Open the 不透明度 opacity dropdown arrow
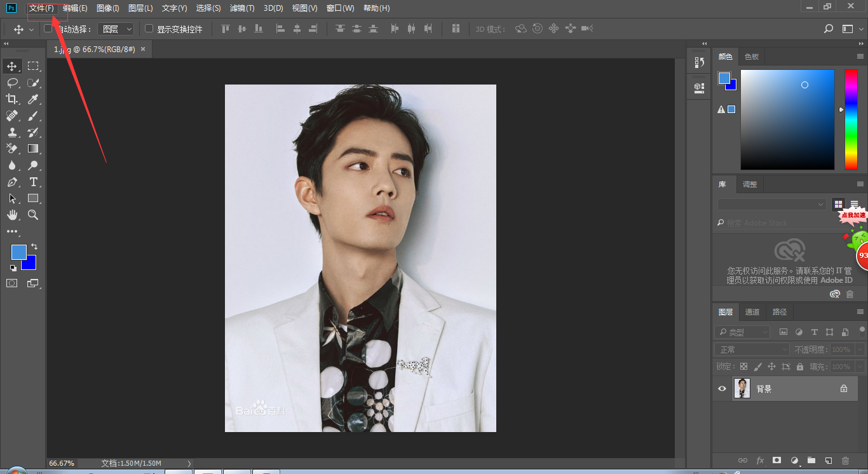The height and width of the screenshot is (474, 868). pyautogui.click(x=860, y=349)
